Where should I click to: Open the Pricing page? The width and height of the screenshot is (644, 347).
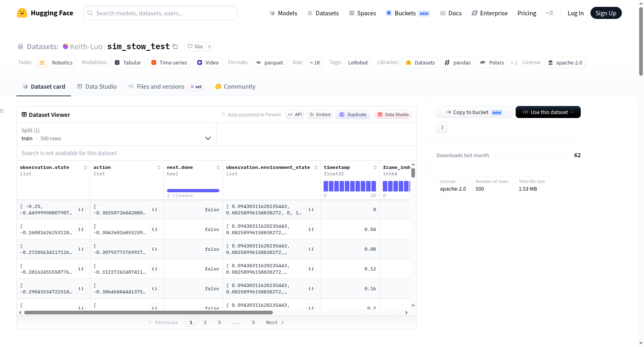coord(527,13)
